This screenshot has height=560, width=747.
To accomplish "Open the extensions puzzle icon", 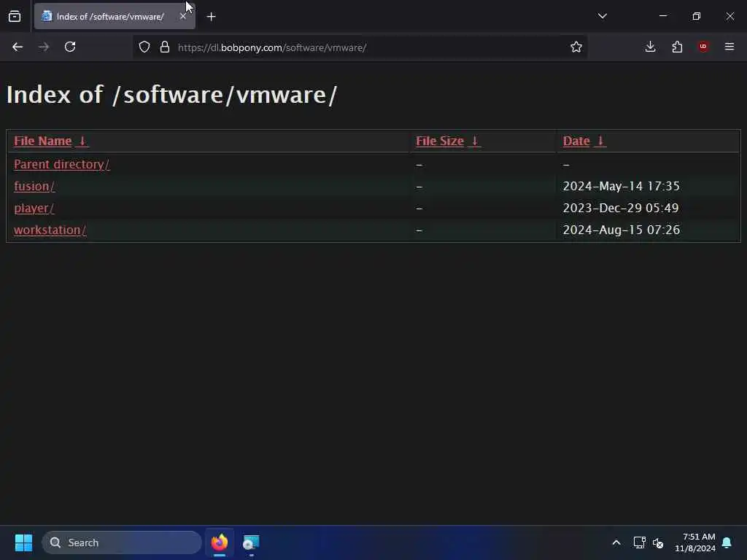I will tap(677, 47).
